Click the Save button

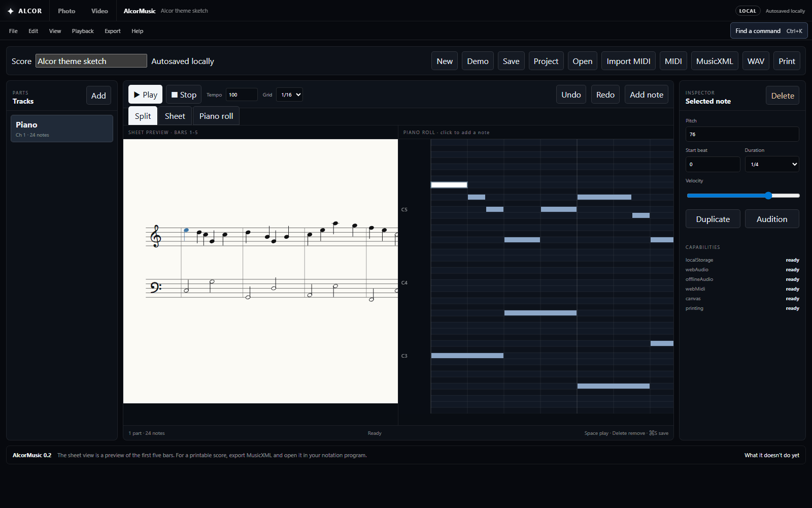tap(511, 61)
